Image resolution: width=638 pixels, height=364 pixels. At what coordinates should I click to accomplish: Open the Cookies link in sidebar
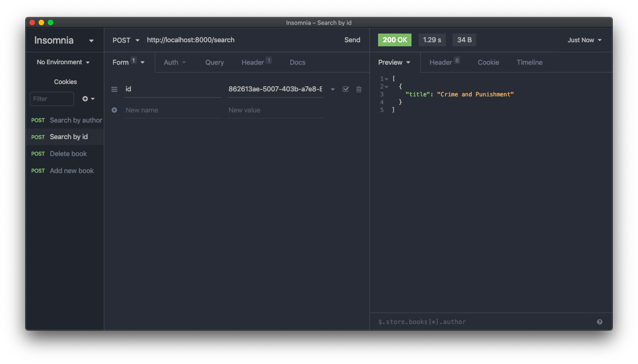pyautogui.click(x=65, y=82)
